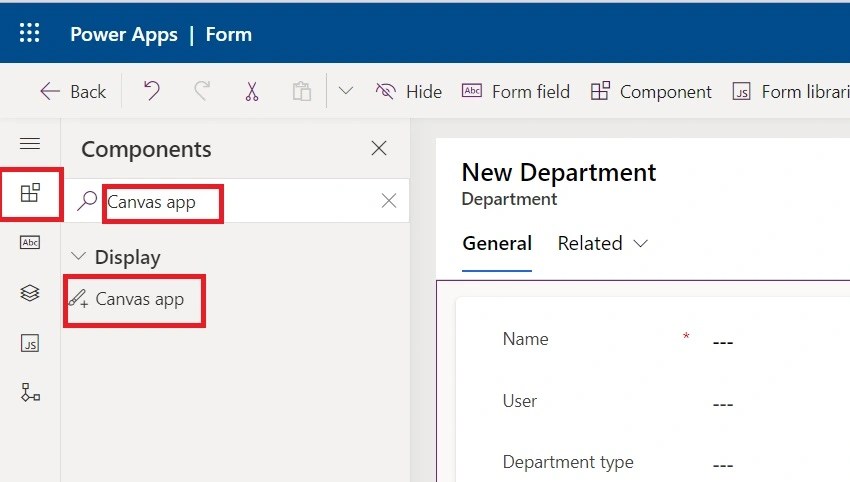Open Table columns icon in left rail
The width and height of the screenshot is (850, 482).
click(30, 243)
